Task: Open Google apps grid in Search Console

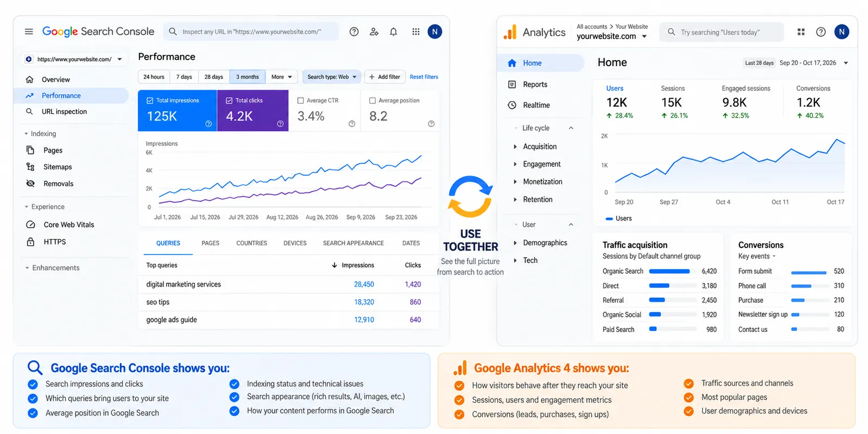Action: 416,31
